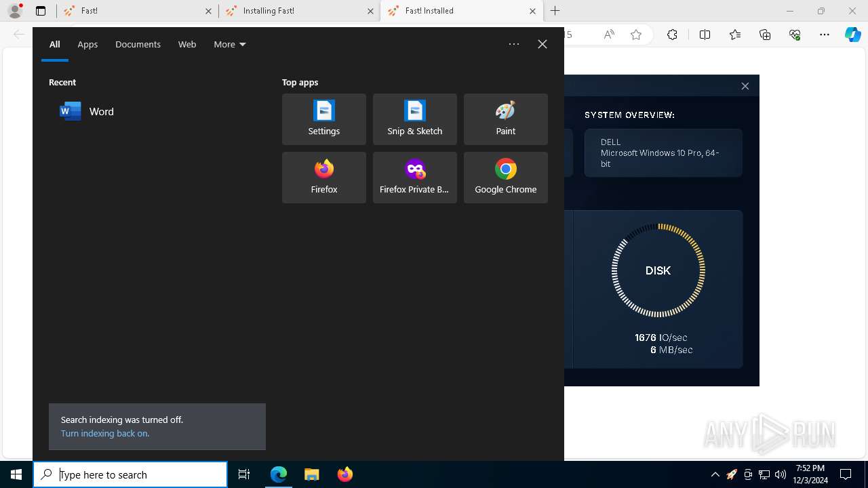Screen dimensions: 868x488
Task: Click the Type here to search box
Action: click(130, 474)
